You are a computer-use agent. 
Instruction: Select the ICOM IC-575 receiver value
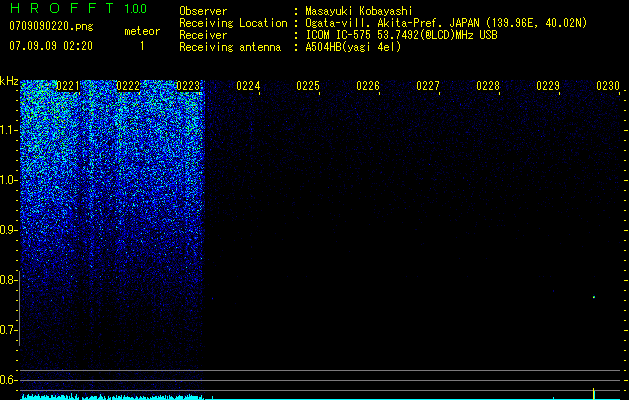pos(401,35)
